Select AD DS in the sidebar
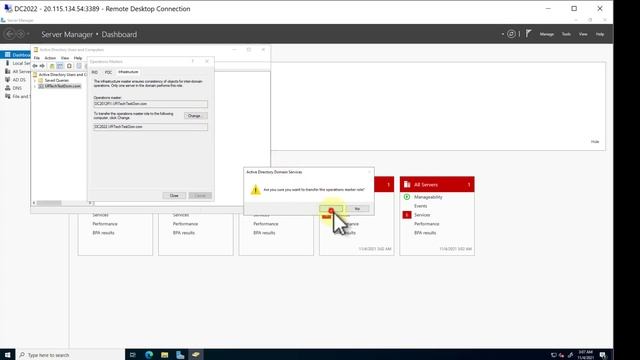The height and width of the screenshot is (360, 640). (x=16, y=80)
